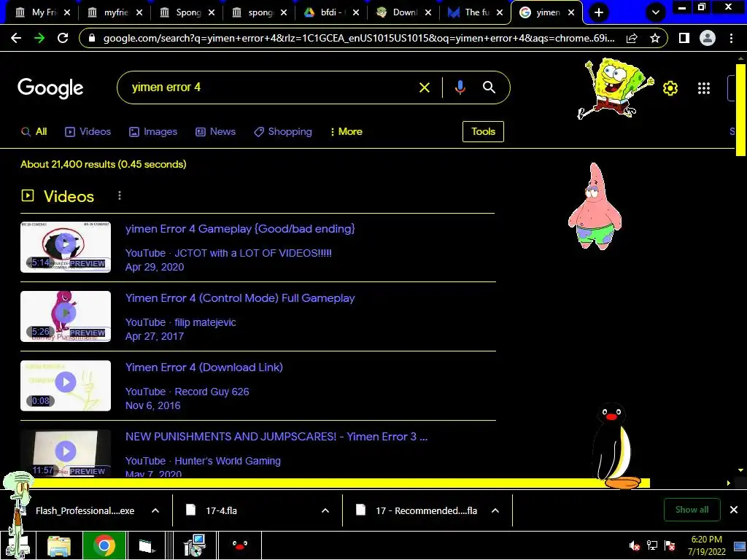Open Google quick settings gear

670,88
